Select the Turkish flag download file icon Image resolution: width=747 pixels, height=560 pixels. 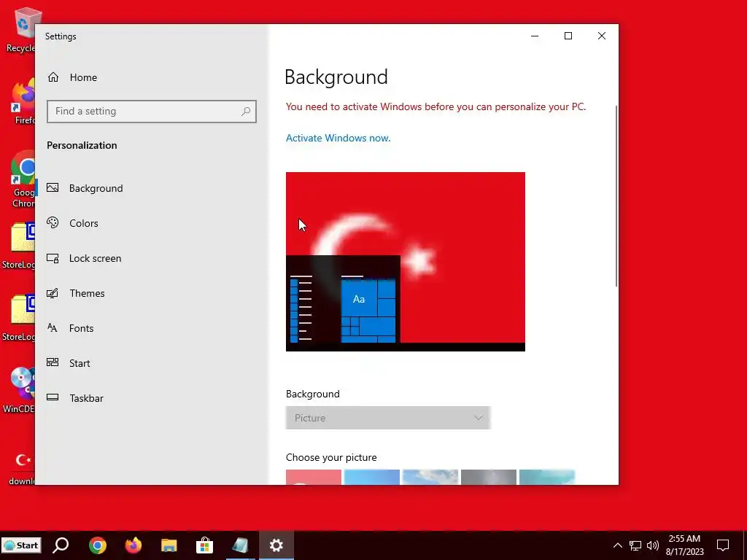(x=22, y=469)
